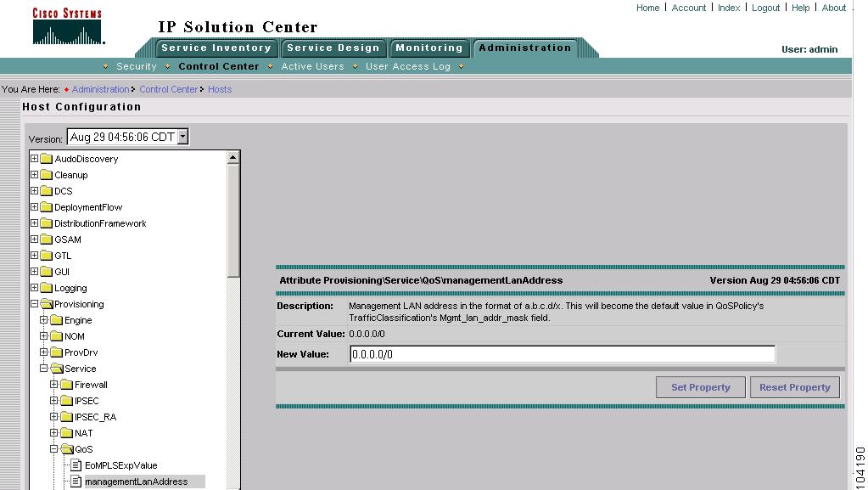The image size is (868, 490).
Task: Open the Account link
Action: (689, 8)
